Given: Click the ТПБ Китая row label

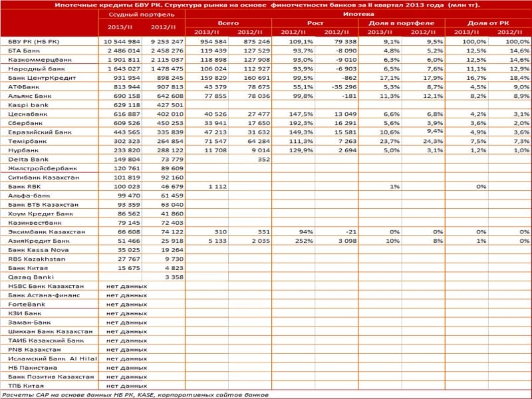Looking at the screenshot, I should point(26,386).
